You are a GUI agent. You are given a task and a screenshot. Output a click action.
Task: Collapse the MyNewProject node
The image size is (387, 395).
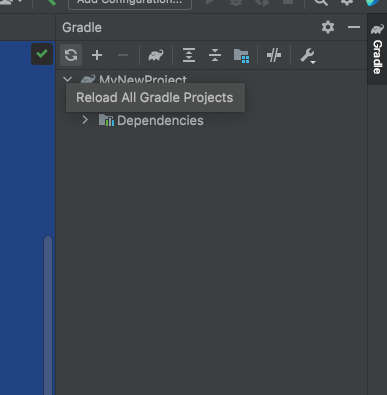(x=67, y=79)
